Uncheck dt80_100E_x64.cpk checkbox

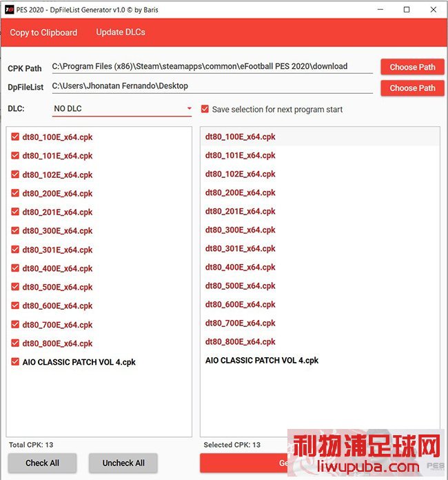[x=15, y=137]
